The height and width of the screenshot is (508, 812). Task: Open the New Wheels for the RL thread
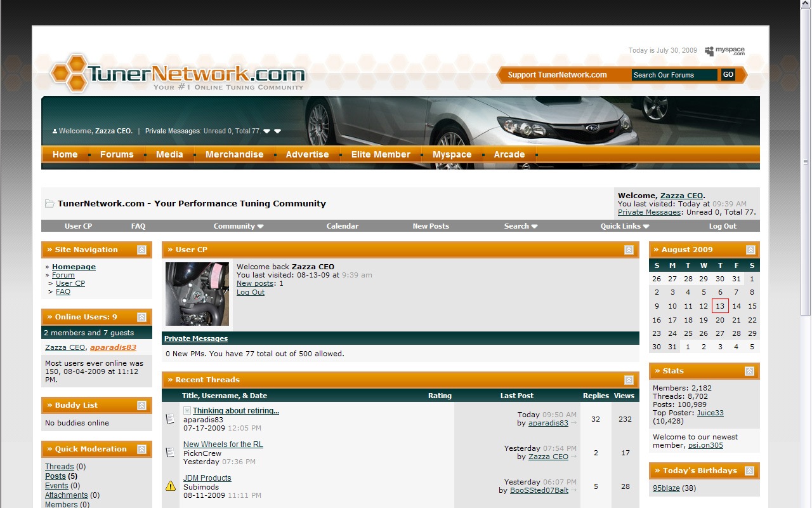pyautogui.click(x=223, y=444)
